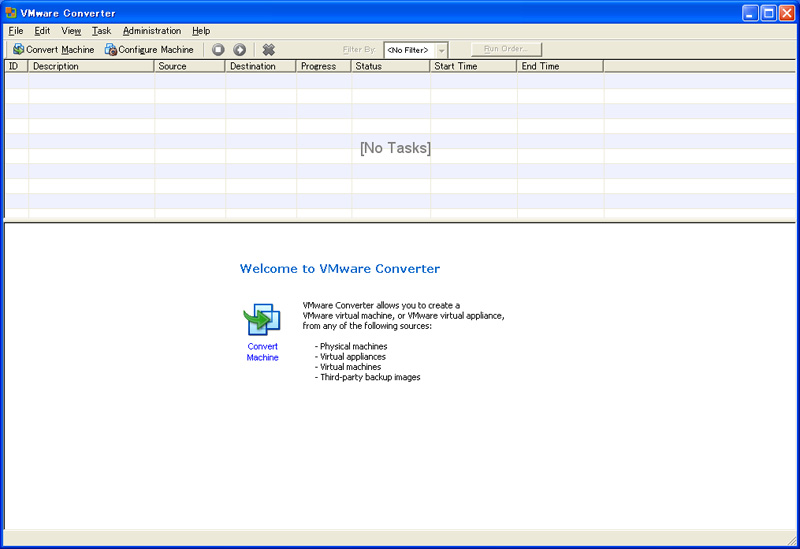Image resolution: width=800 pixels, height=549 pixels.
Task: Click the Configure Machine toolbar button
Action: pos(149,49)
